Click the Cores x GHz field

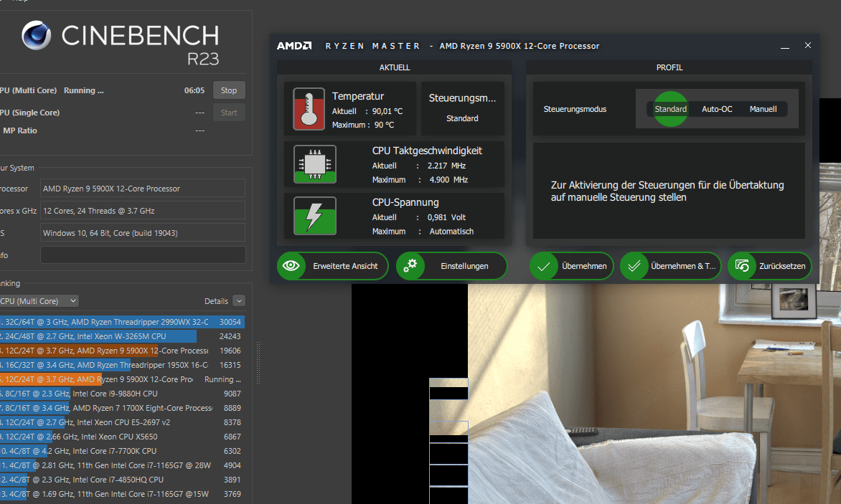point(143,211)
